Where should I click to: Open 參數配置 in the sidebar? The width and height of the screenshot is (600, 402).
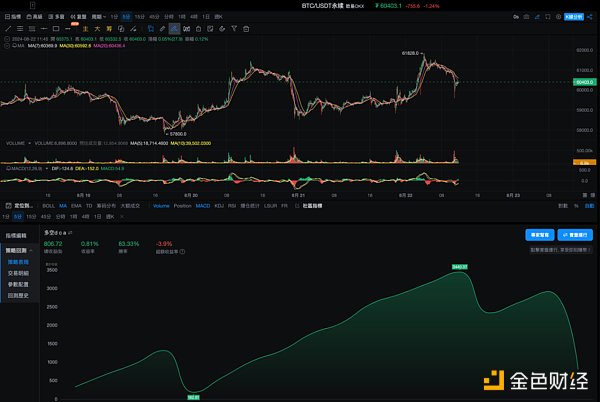pyautogui.click(x=18, y=285)
